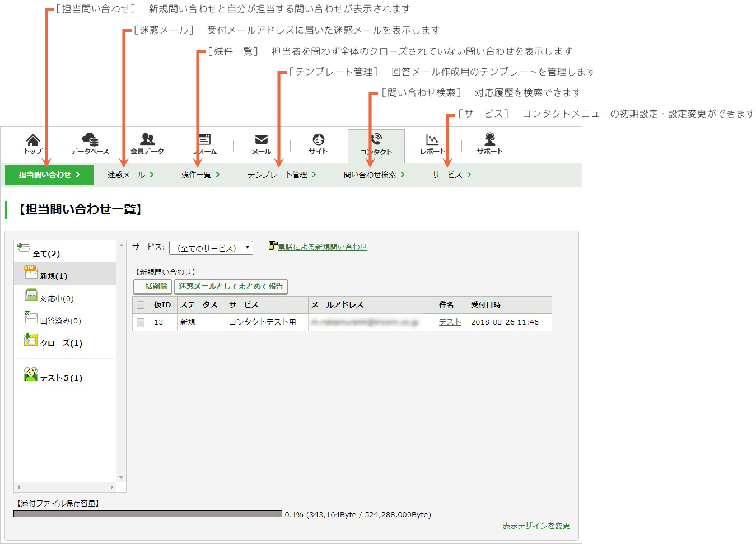Screen dimensions: 756x544
Task: Select 回答済み(0) in the folder tree
Action: tap(60, 321)
